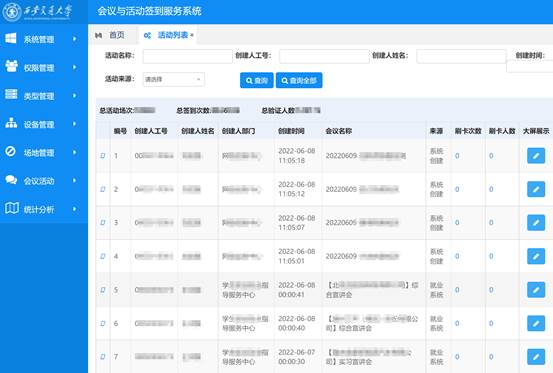Open 刷卡人数 value link in row 7
The height and width of the screenshot is (373, 553).
[491, 357]
